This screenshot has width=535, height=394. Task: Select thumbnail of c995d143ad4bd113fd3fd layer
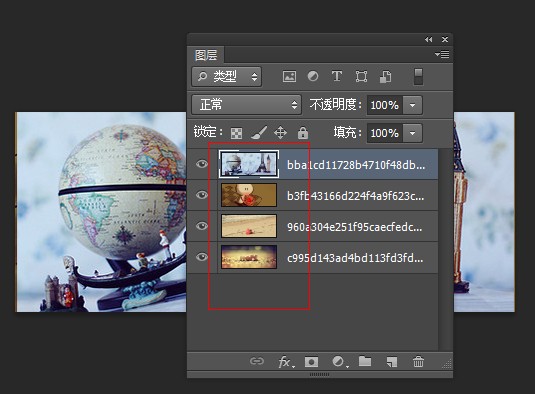click(x=249, y=257)
